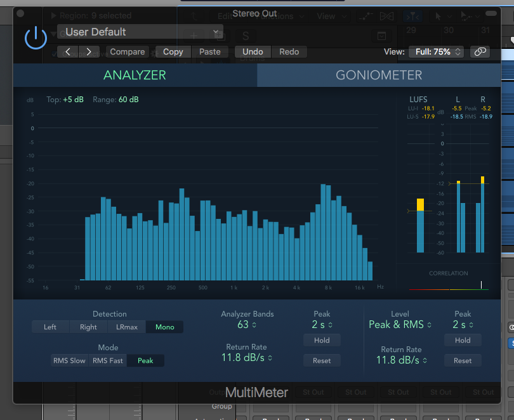The image size is (514, 420).
Task: Click the close dot of plugin window
Action: (x=20, y=13)
